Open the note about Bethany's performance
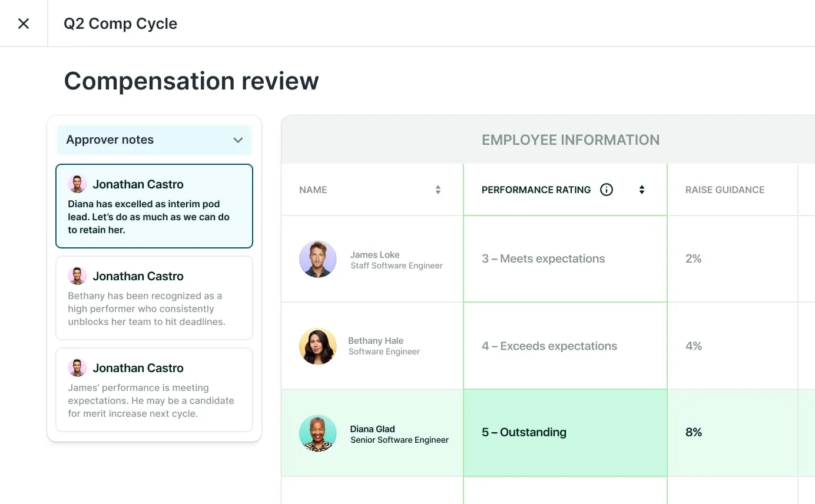Viewport: 815px width, 504px height. coord(154,309)
